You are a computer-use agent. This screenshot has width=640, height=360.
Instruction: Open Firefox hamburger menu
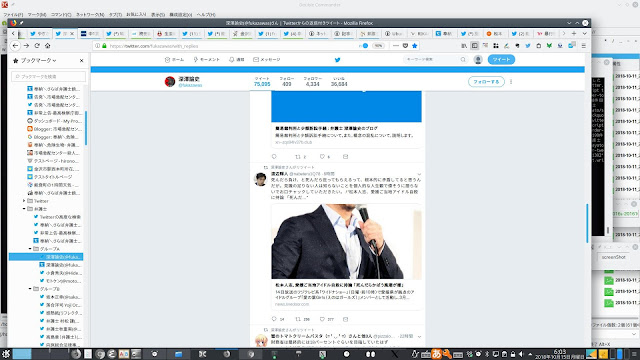tap(584, 46)
